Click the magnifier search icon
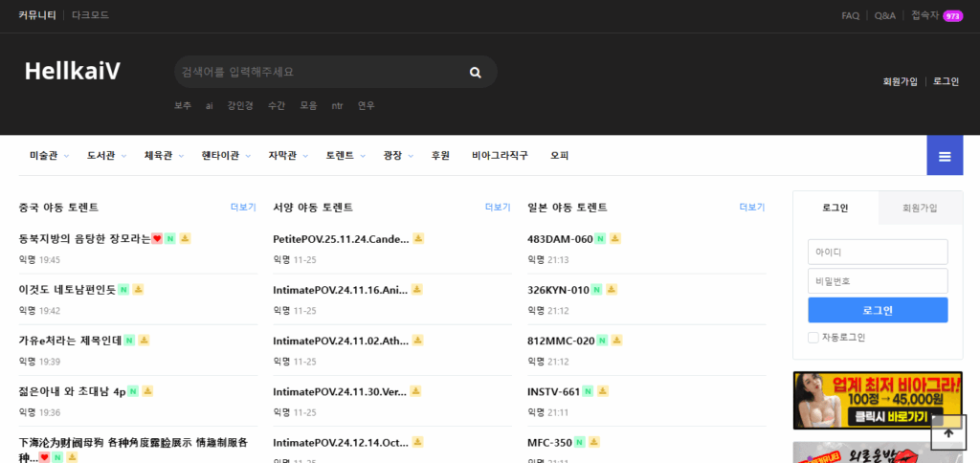 476,73
